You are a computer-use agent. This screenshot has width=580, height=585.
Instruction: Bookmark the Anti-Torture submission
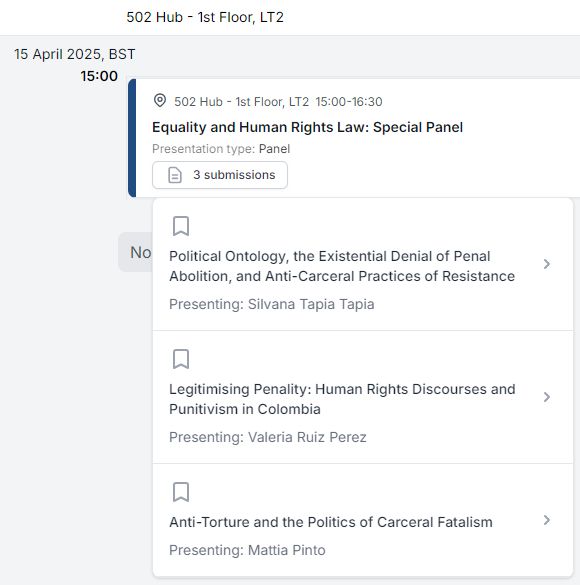pyautogui.click(x=181, y=492)
